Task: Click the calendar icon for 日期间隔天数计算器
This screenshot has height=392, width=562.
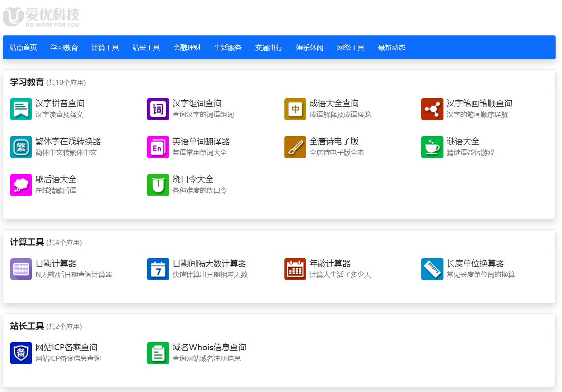Action: tap(158, 269)
